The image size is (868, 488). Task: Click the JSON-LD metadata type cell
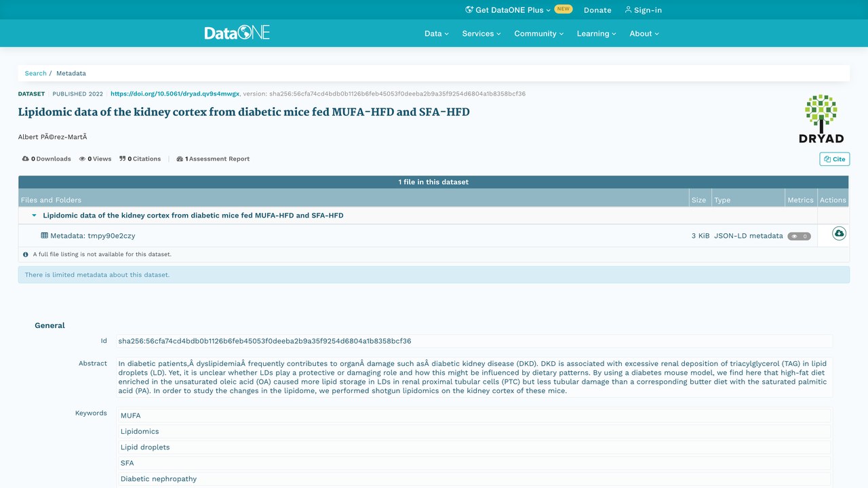coord(748,236)
